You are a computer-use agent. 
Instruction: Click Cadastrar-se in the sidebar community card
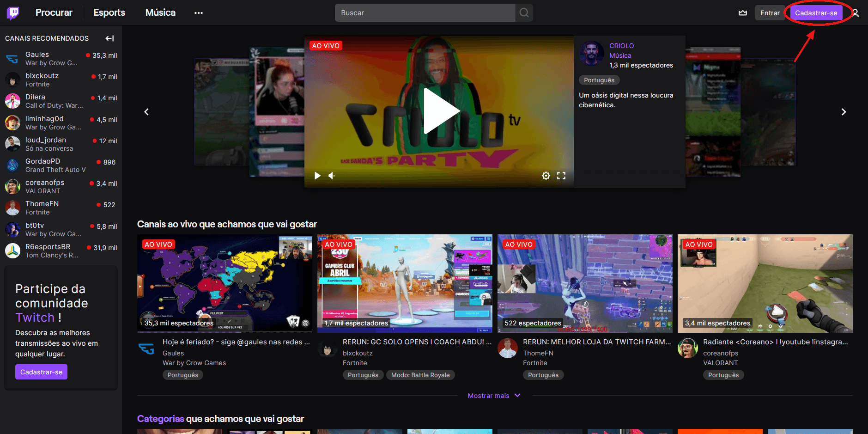click(41, 372)
